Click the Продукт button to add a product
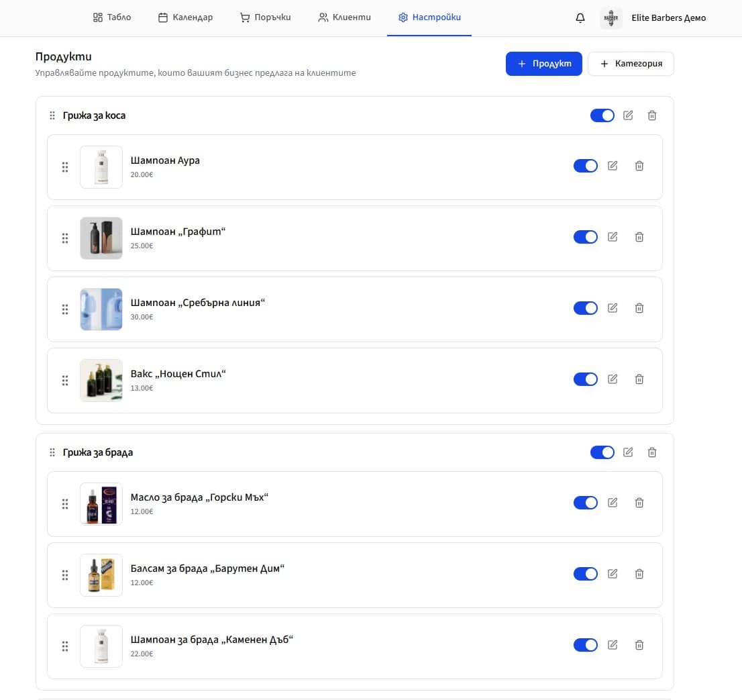The height and width of the screenshot is (700, 742). tap(544, 63)
